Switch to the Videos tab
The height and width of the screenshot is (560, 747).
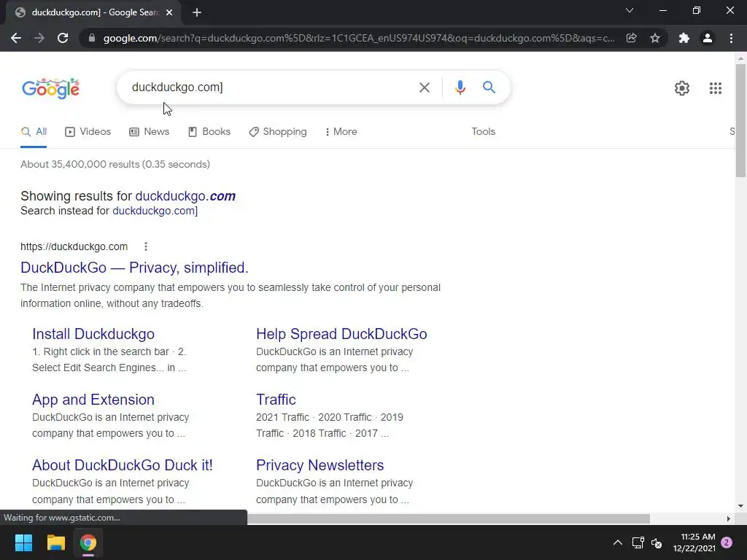88,132
